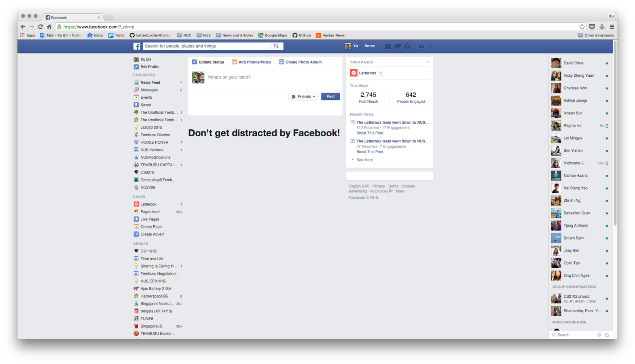Click Create Page icon in sidebar
This screenshot has height=364, width=635.
pos(136,226)
